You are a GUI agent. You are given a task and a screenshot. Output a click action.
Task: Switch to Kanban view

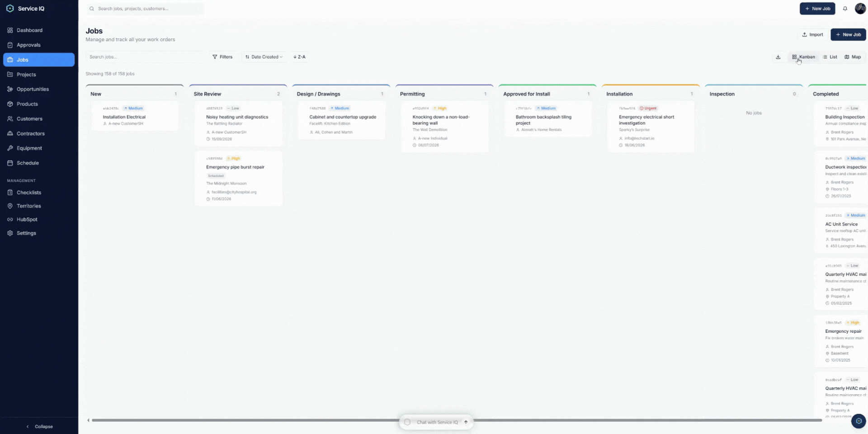tap(803, 57)
